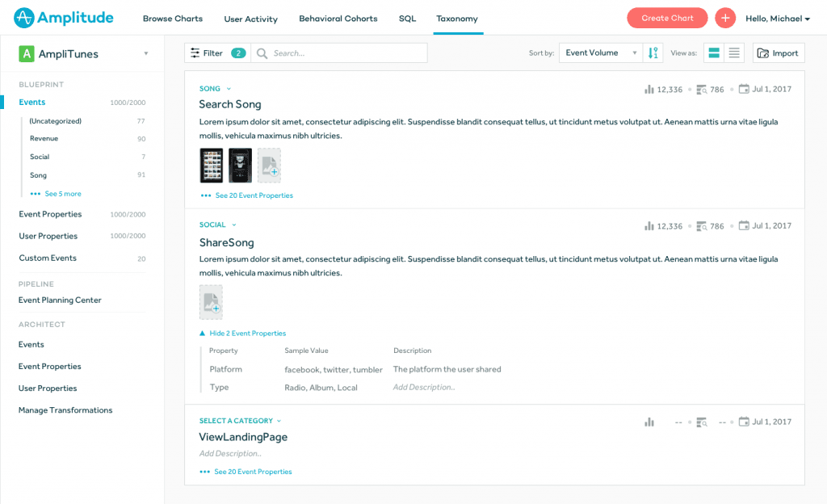The image size is (827, 504).
Task: Open Event Planning Center in the sidebar
Action: click(x=60, y=300)
